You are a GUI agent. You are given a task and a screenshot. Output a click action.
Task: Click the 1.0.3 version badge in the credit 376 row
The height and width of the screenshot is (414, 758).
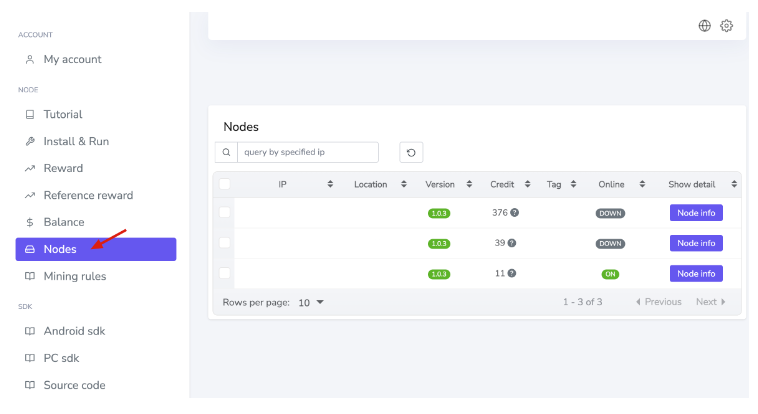point(439,213)
